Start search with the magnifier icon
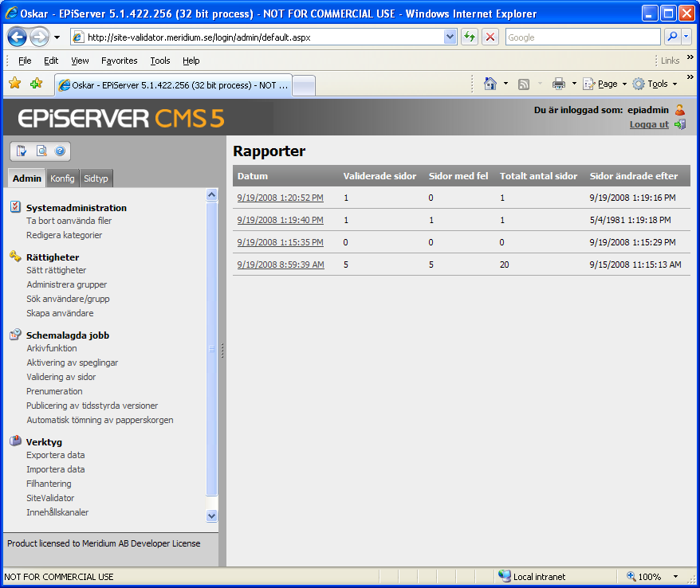 click(x=672, y=37)
